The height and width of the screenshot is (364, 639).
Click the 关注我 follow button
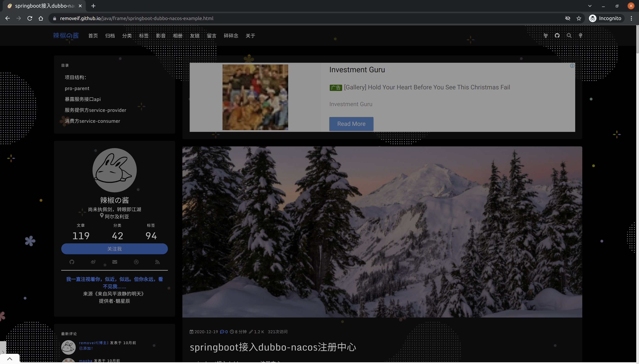114,249
